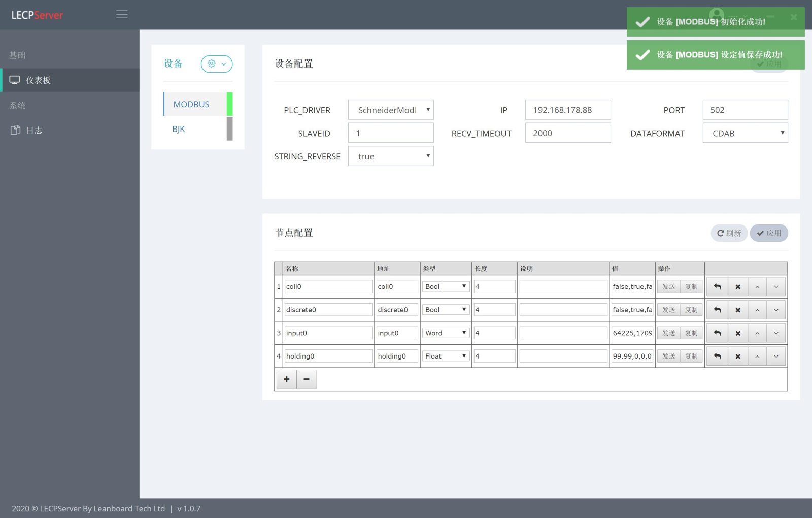
Task: Add a node row with plus button
Action: pyautogui.click(x=287, y=379)
